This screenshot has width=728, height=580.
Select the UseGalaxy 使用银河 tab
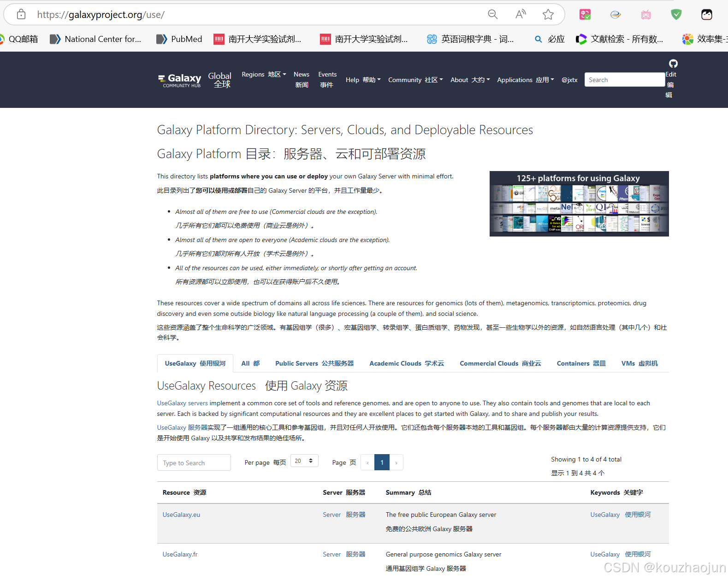pyautogui.click(x=195, y=363)
